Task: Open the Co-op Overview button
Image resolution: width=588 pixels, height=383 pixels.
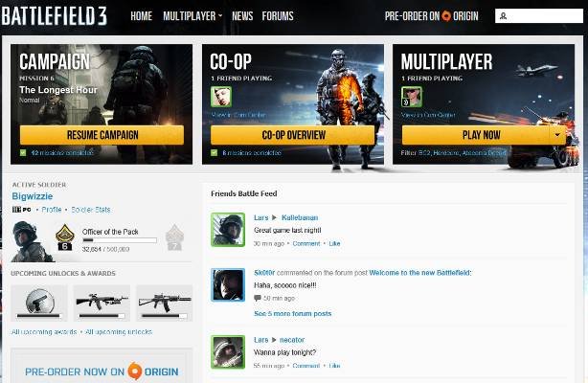Action: click(292, 135)
